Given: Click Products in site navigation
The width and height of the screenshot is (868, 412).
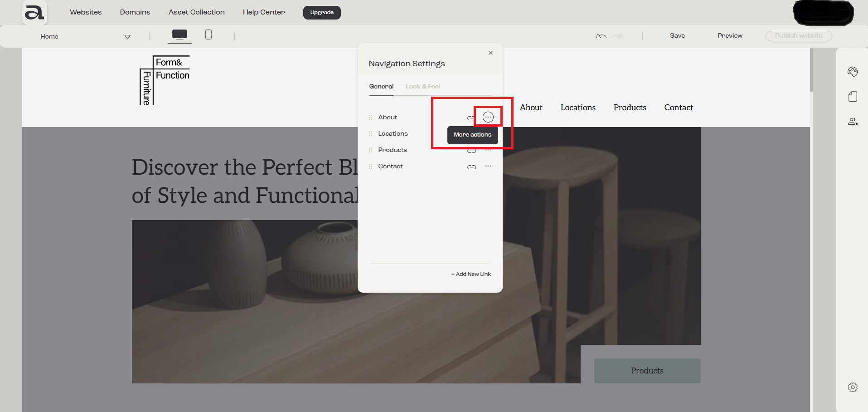Looking at the screenshot, I should (630, 108).
